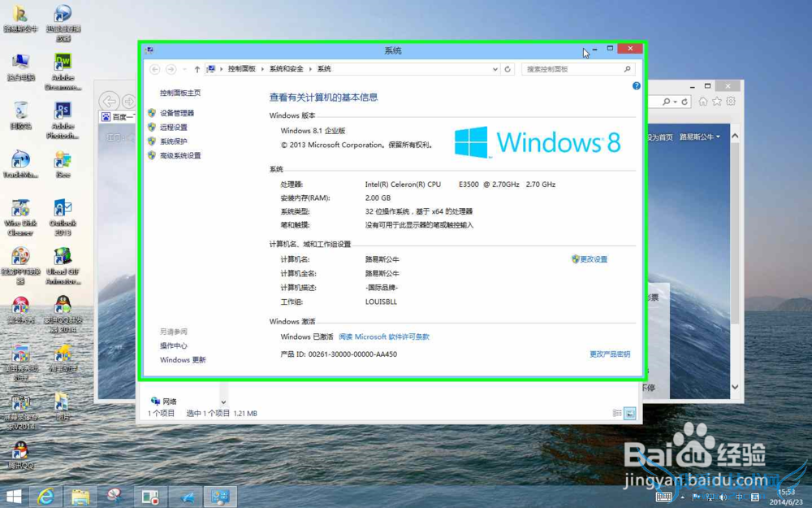Viewport: 812px width, 508px height.
Task: Open 远程设置 remote settings
Action: 174,127
